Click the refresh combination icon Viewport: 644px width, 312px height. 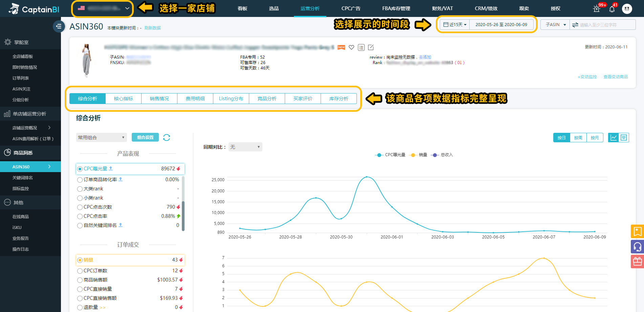tap(167, 138)
